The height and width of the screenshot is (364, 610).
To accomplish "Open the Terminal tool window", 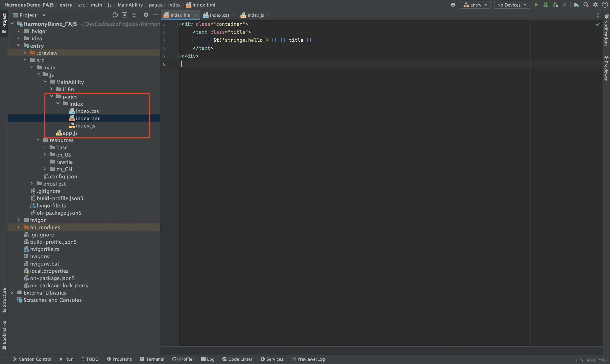I will (x=152, y=359).
